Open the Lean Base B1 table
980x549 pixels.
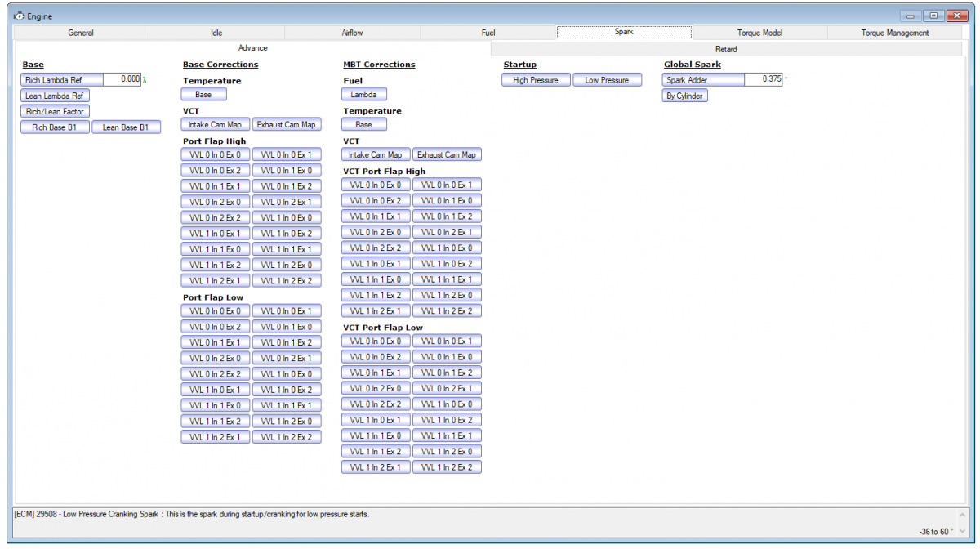coord(127,127)
